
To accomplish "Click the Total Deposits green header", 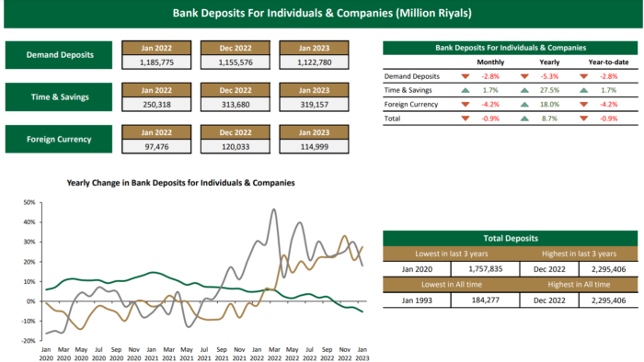I will [510, 239].
